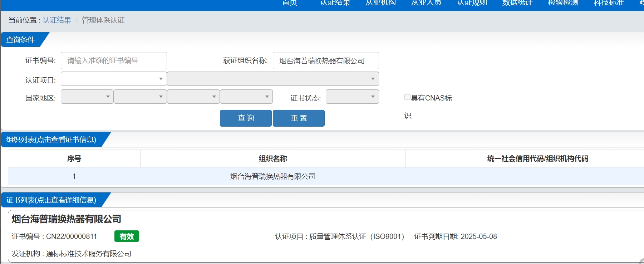Expand the fourth 国家地区 dropdown
The height and width of the screenshot is (264, 644).
click(246, 97)
